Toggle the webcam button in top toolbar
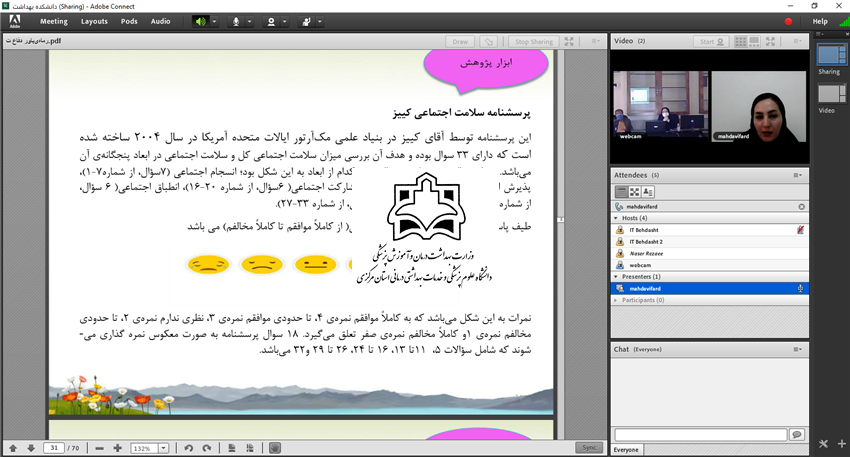 coord(271,22)
